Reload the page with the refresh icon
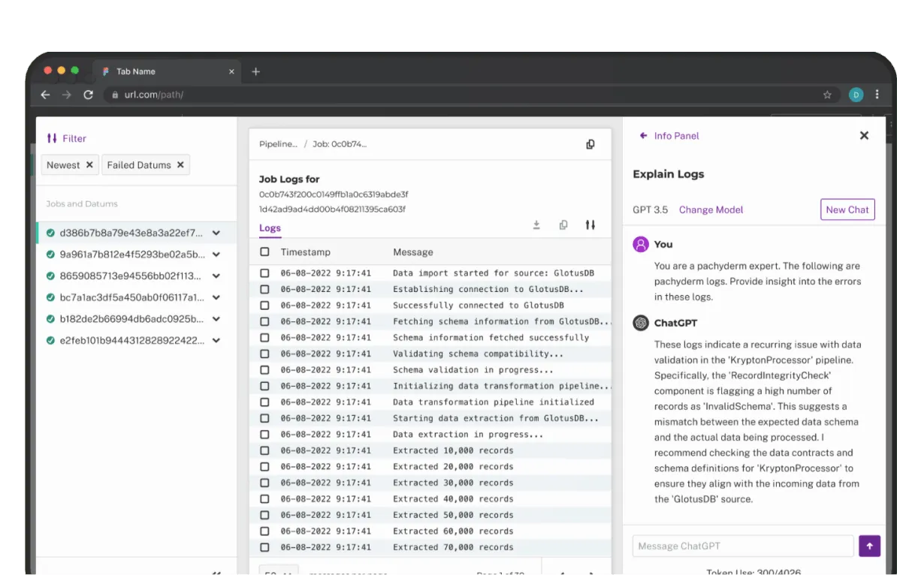The height and width of the screenshot is (575, 924). (x=88, y=95)
